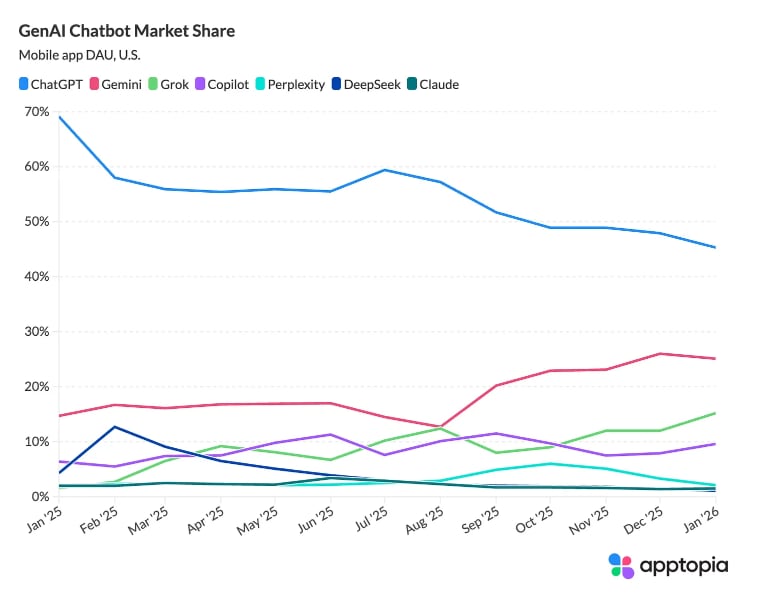Select the Jan '26 axis label
This screenshot has width=759, height=593.
click(x=702, y=521)
